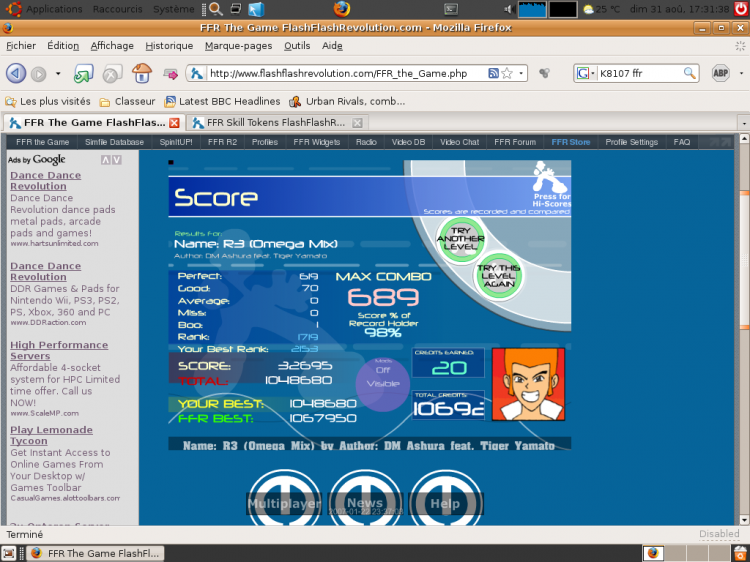
Task: Click the stop loading icon
Action: tap(112, 74)
